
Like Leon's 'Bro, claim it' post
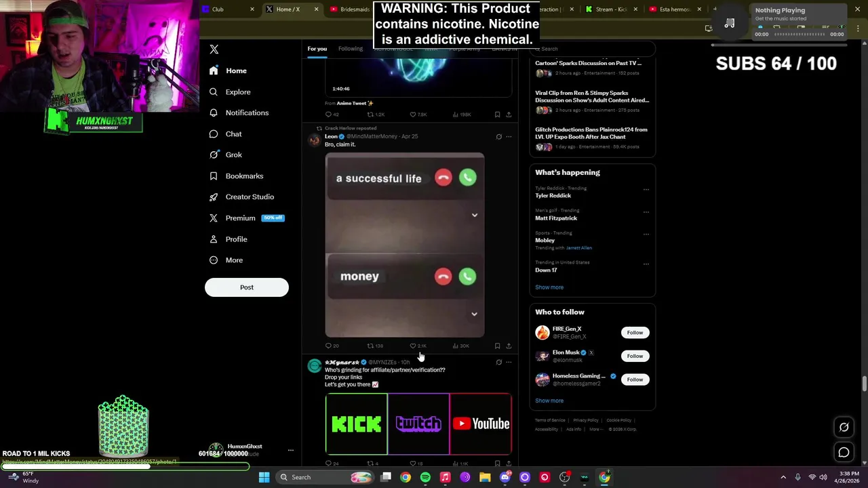pos(418,346)
